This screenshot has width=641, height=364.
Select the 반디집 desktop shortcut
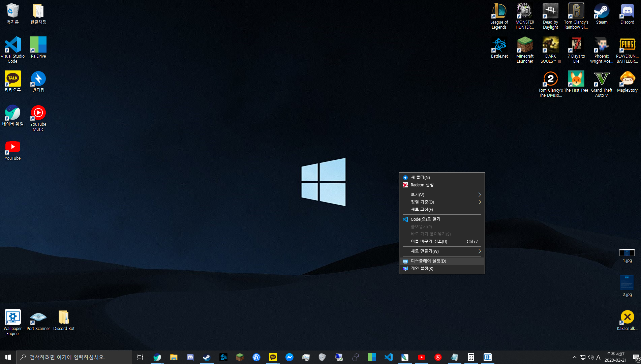(38, 82)
